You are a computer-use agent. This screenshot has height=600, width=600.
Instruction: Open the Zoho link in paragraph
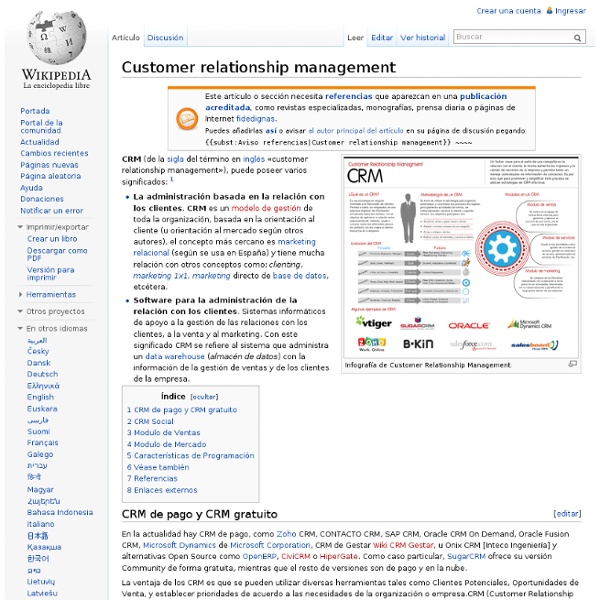coord(286,534)
